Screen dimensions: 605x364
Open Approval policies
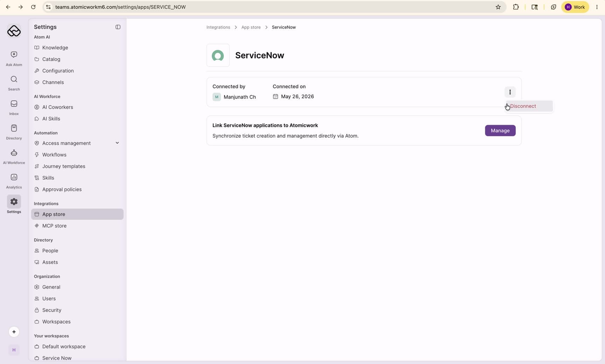point(77,189)
